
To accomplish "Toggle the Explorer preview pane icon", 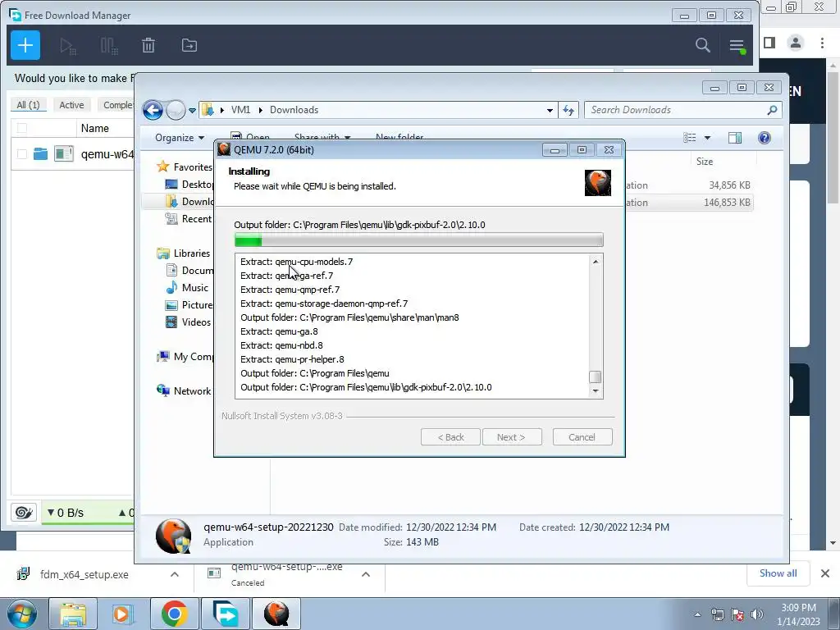I will click(735, 138).
